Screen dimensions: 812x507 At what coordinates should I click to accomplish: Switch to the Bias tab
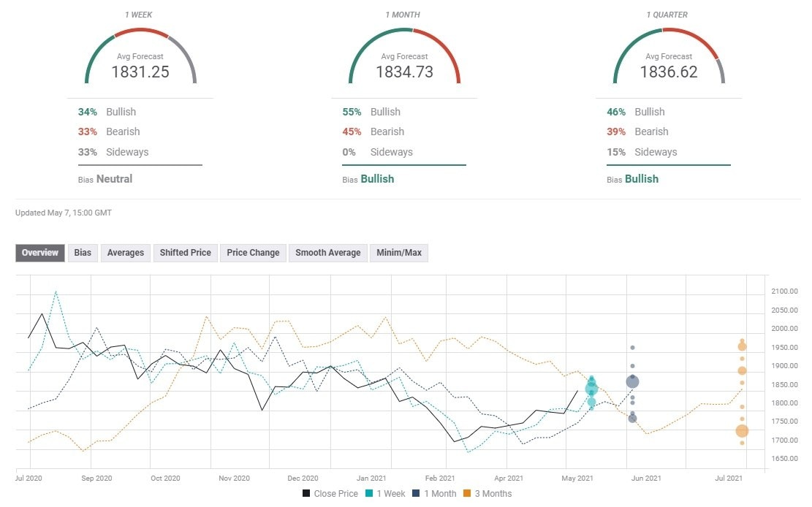(83, 253)
